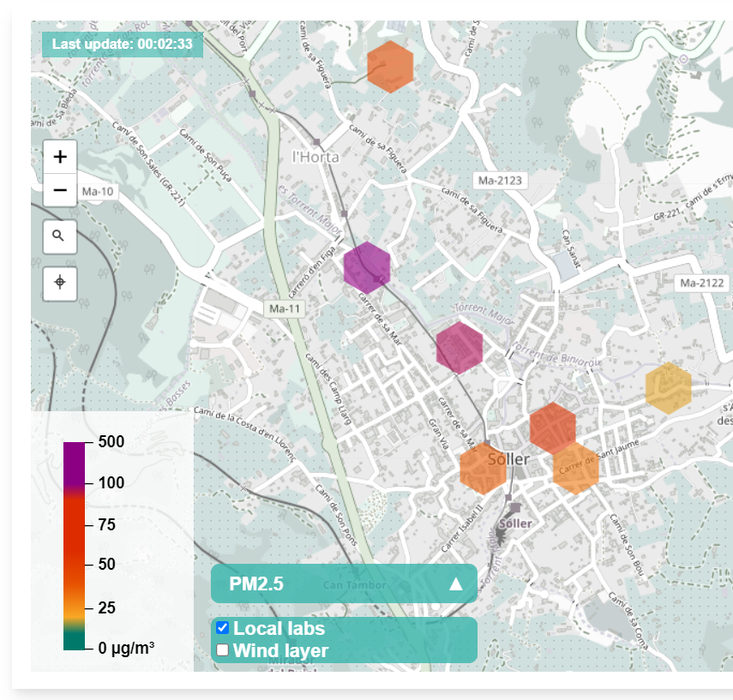This screenshot has width=733, height=700.
Task: Click the l'Horta place label
Action: [315, 157]
